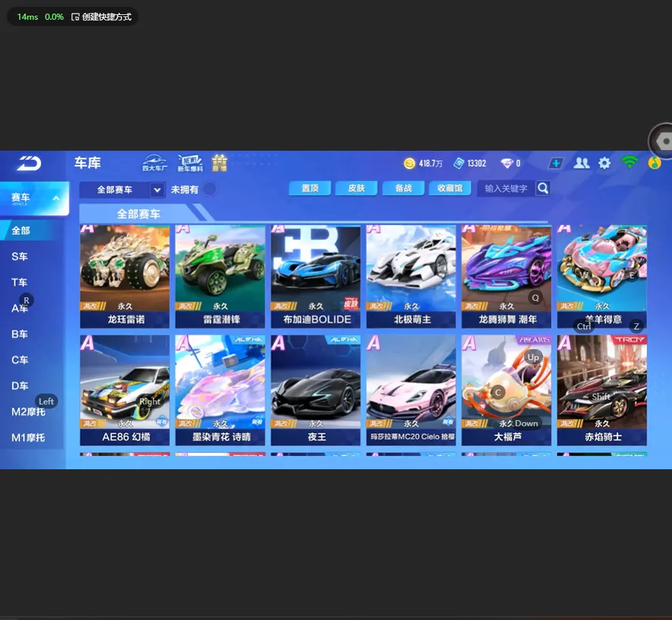Open the 全部赛车 dropdown arrow
This screenshot has height=620, width=672.
tap(158, 190)
